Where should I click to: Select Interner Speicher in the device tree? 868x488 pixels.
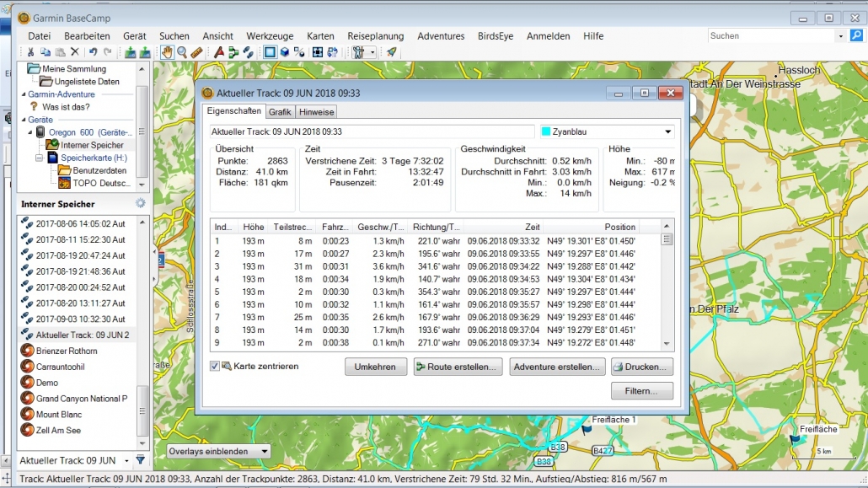point(92,145)
